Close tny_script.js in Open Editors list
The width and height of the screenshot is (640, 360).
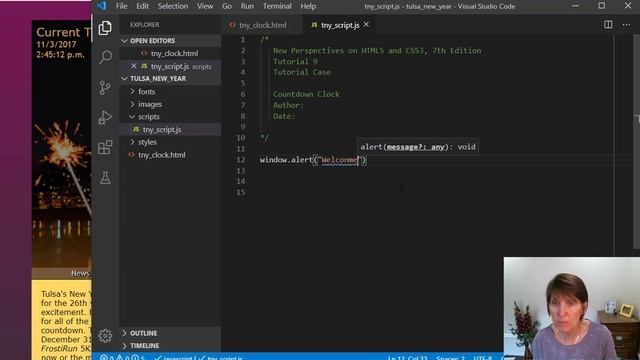tap(133, 66)
